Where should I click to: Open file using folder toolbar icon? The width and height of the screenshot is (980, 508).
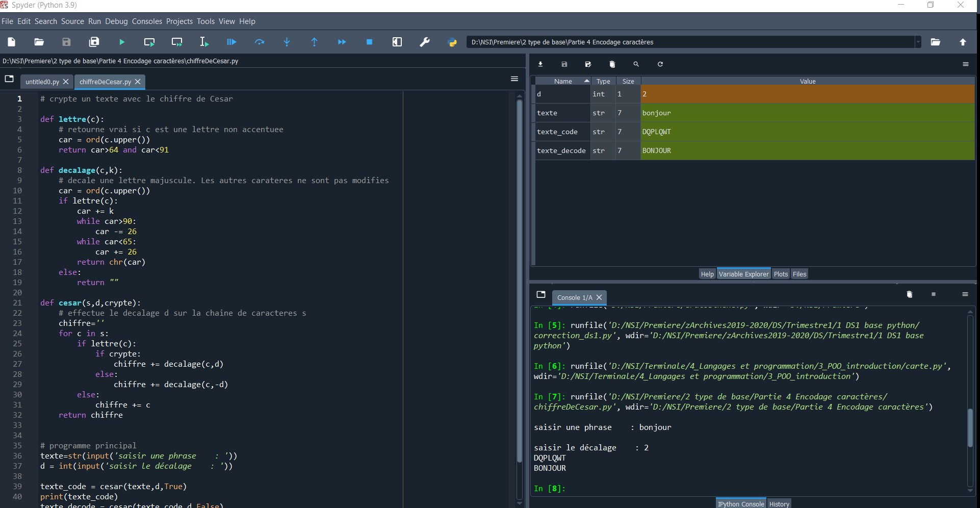(39, 42)
